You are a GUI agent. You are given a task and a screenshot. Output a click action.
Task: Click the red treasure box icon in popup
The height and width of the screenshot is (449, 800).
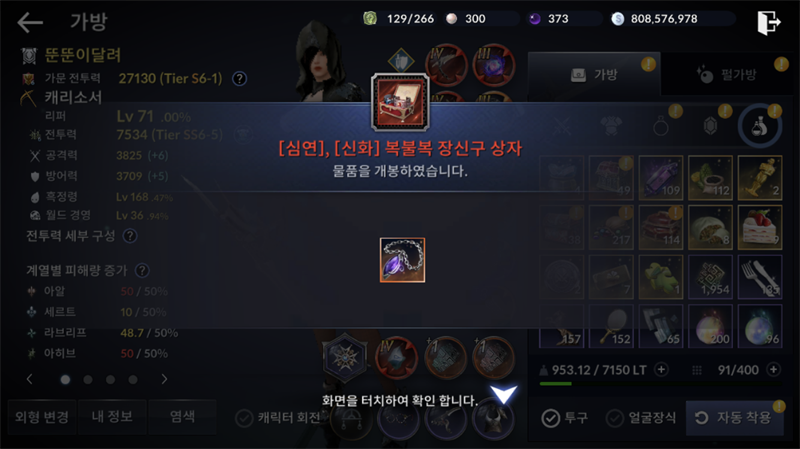401,103
